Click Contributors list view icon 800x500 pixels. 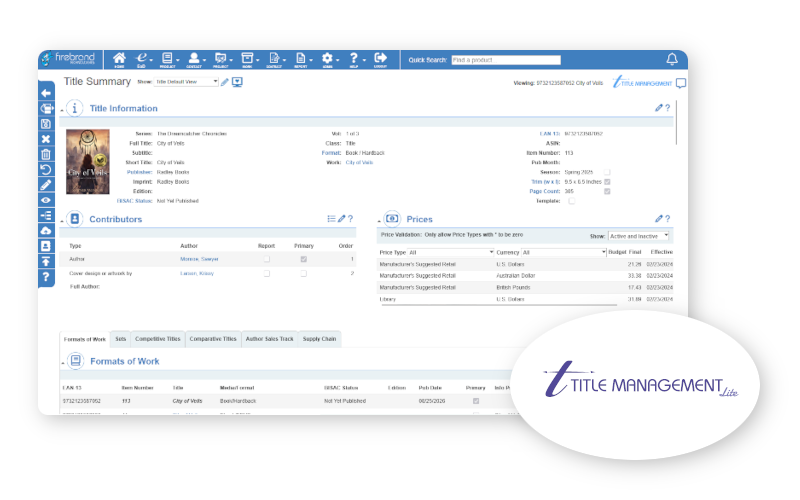click(x=331, y=218)
